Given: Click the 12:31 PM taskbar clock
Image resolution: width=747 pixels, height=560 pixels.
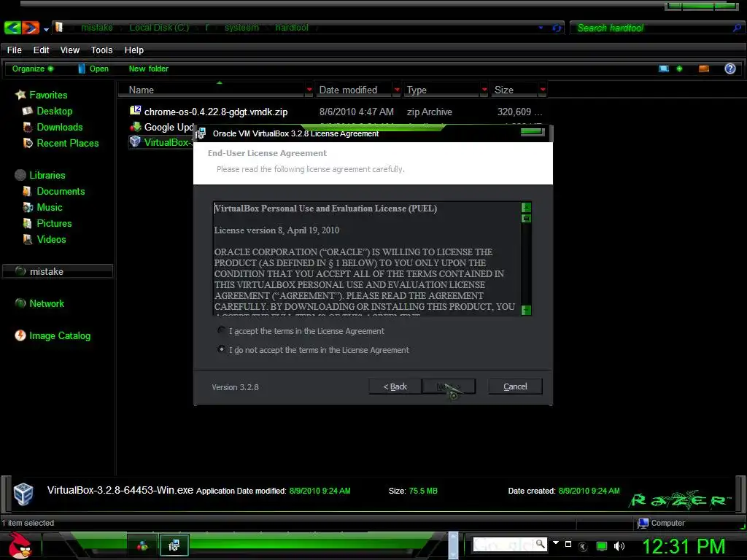Looking at the screenshot, I should click(x=684, y=546).
